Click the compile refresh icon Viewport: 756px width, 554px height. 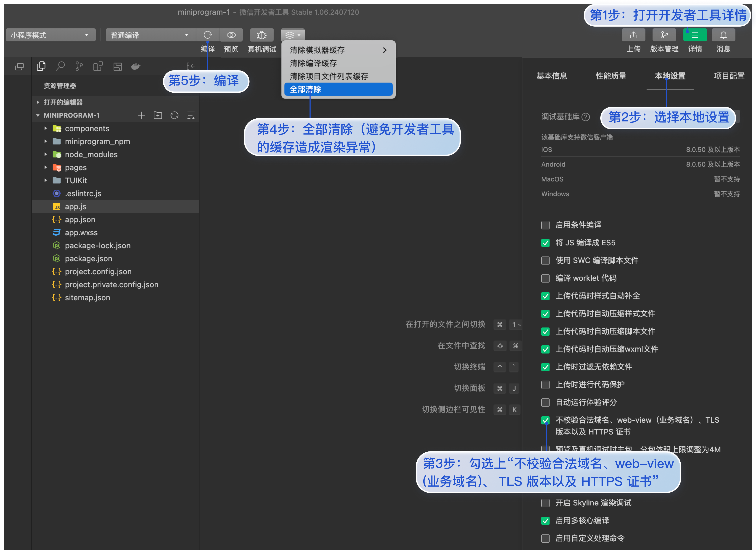coord(208,35)
